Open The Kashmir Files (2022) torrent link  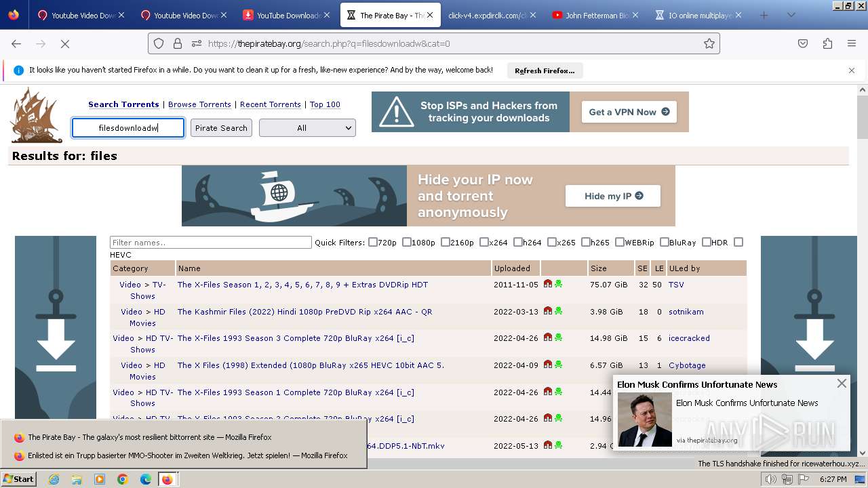(304, 312)
